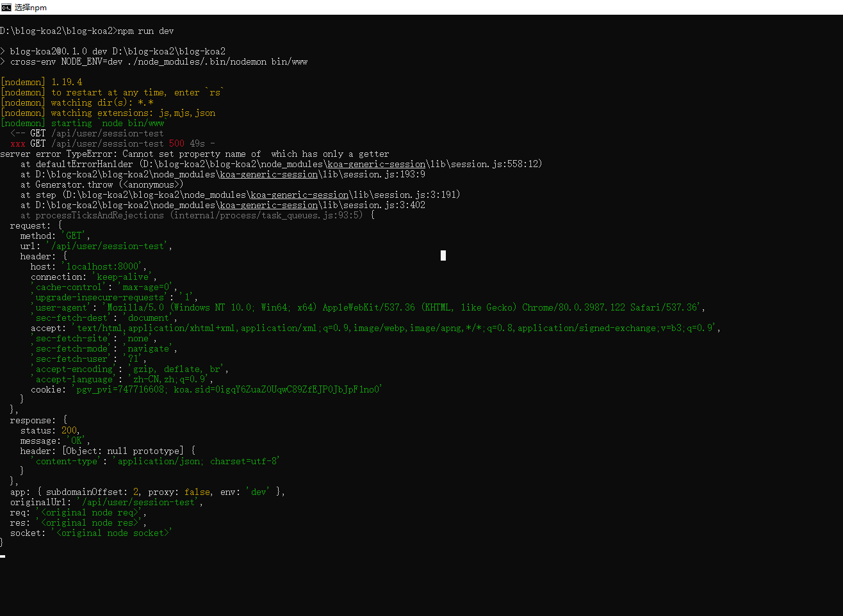Click the 'originalUrl' line
This screenshot has width=843, height=616.
(106, 502)
